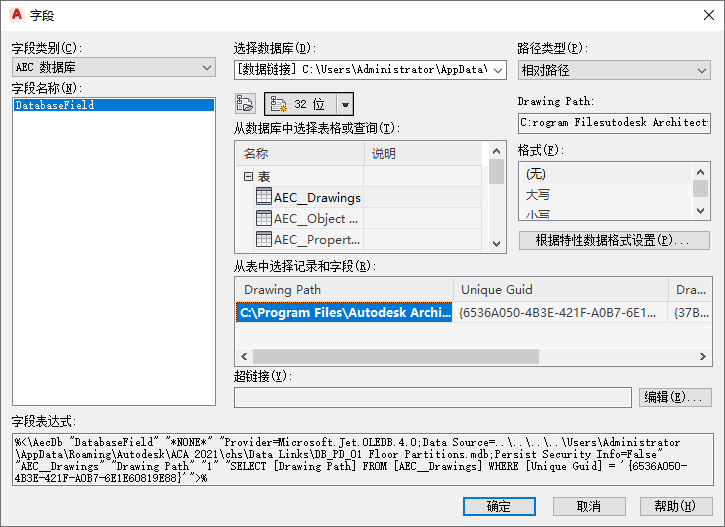This screenshot has height=527, width=725.
Task: Open the 路径类型 相对路径 dropdown
Action: coord(614,70)
